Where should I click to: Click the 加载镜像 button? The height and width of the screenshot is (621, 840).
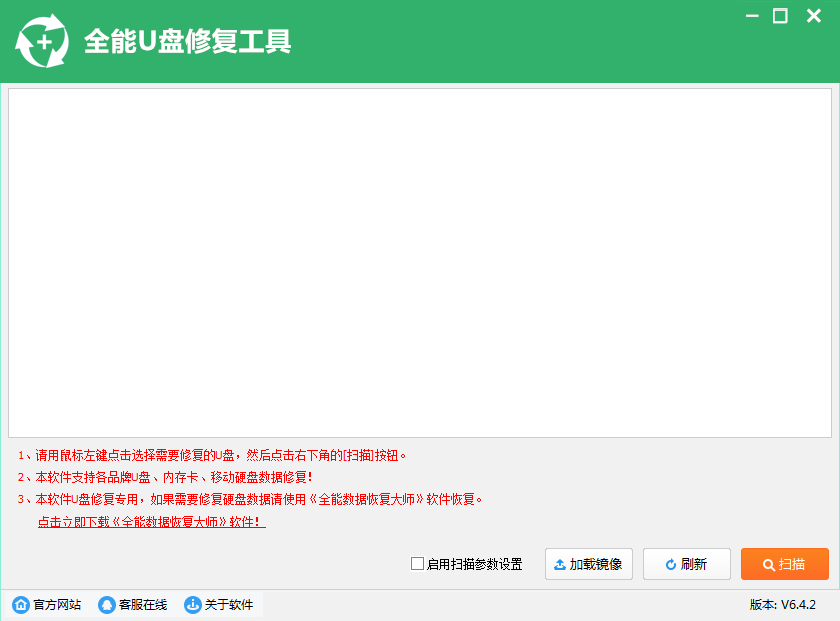pyautogui.click(x=589, y=564)
